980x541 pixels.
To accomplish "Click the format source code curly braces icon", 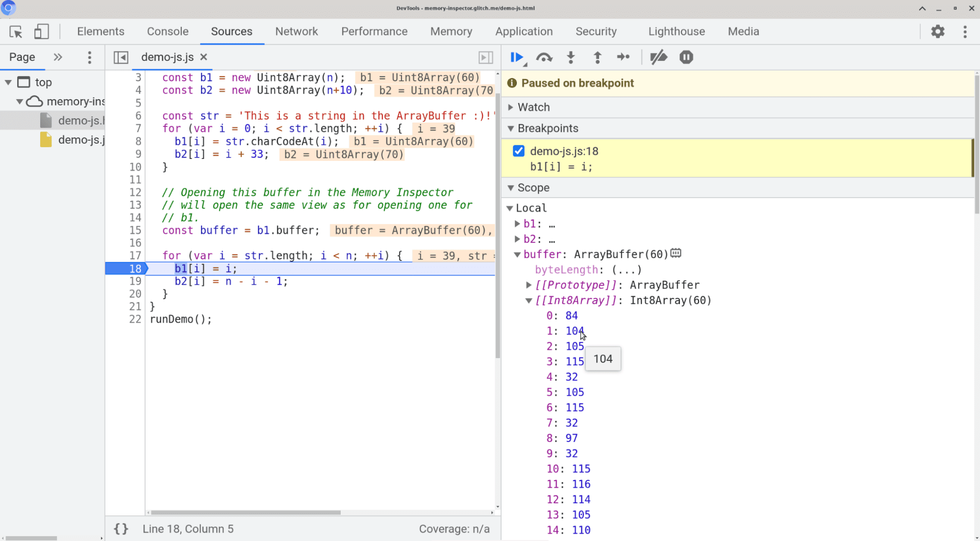I will point(121,528).
